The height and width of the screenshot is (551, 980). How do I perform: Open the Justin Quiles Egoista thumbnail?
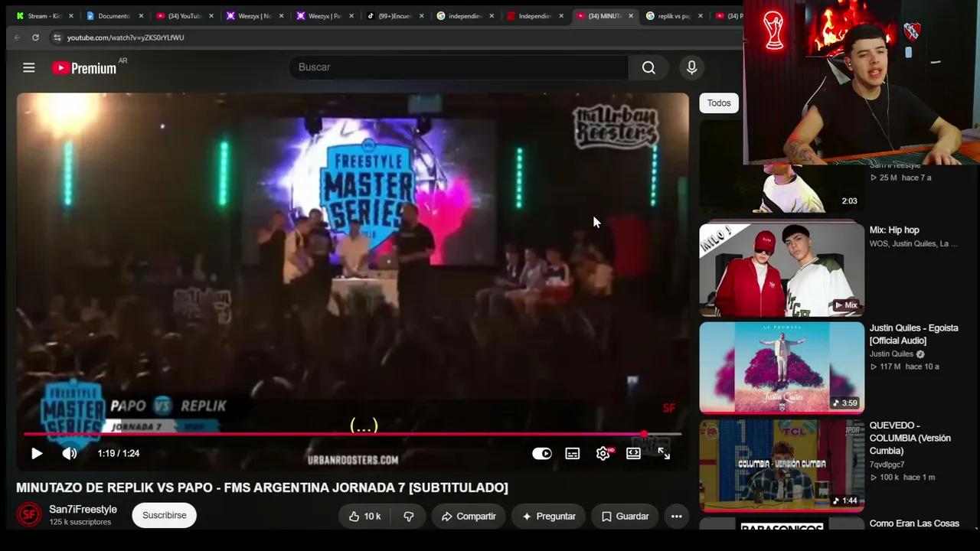point(782,368)
